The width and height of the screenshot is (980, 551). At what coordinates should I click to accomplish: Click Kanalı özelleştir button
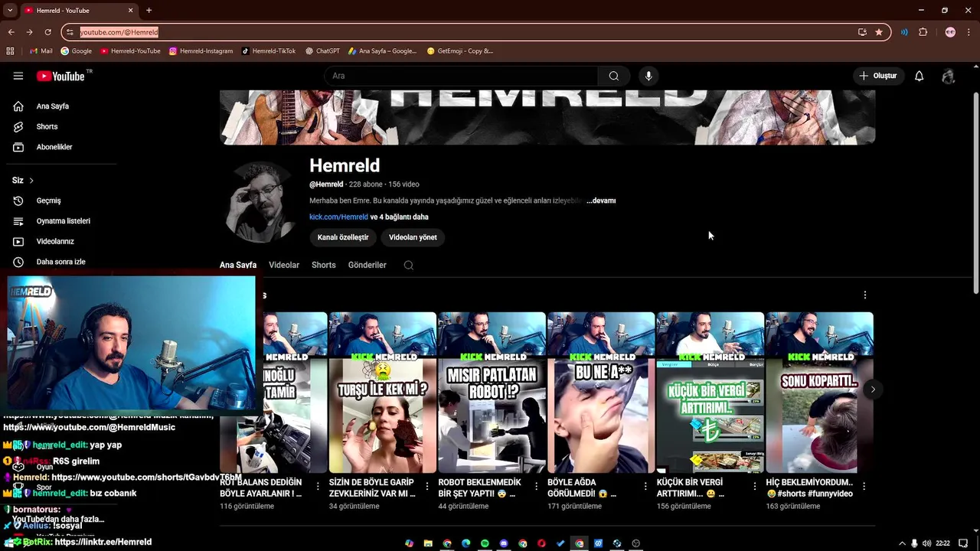pos(343,237)
